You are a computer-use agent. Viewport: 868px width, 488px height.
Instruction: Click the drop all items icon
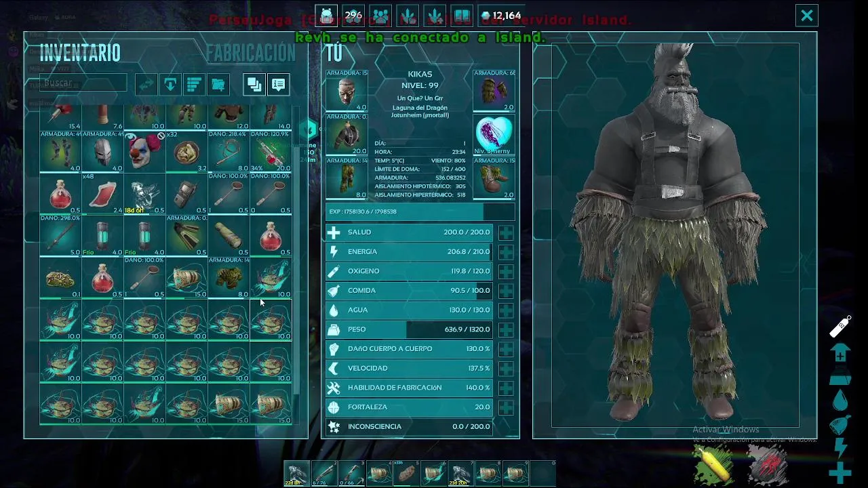[170, 84]
